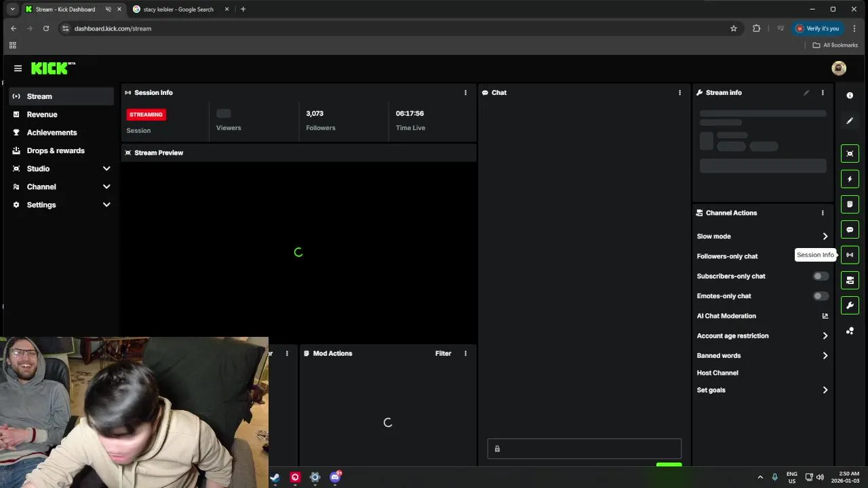Click the three-circles icon at the bottom of the right sidebar
This screenshot has width=868, height=488.
point(850,331)
